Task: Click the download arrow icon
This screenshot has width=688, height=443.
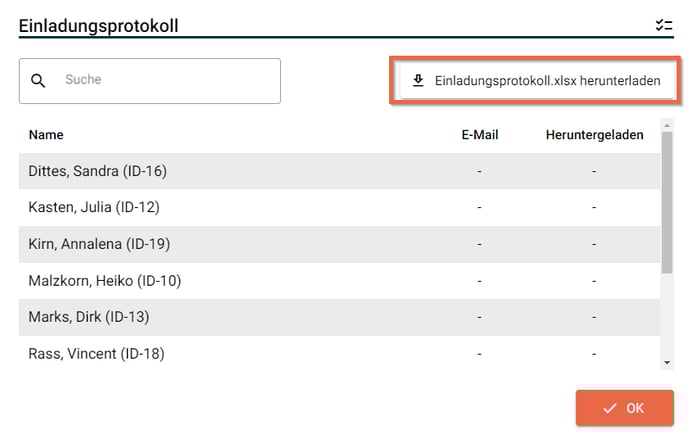Action: pyautogui.click(x=418, y=80)
